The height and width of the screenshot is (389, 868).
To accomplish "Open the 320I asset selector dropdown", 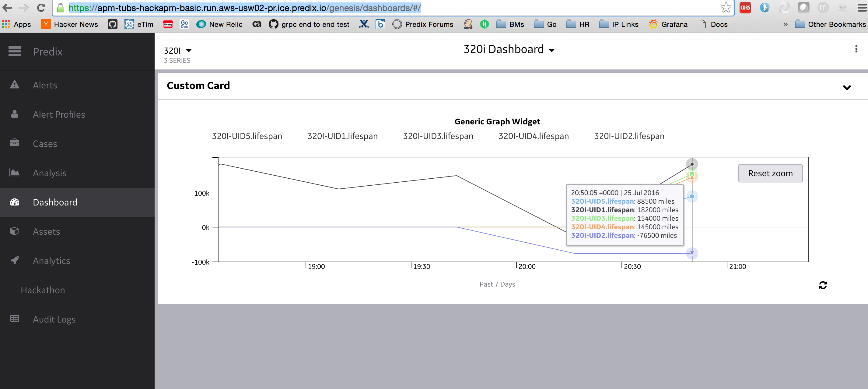I will (188, 51).
